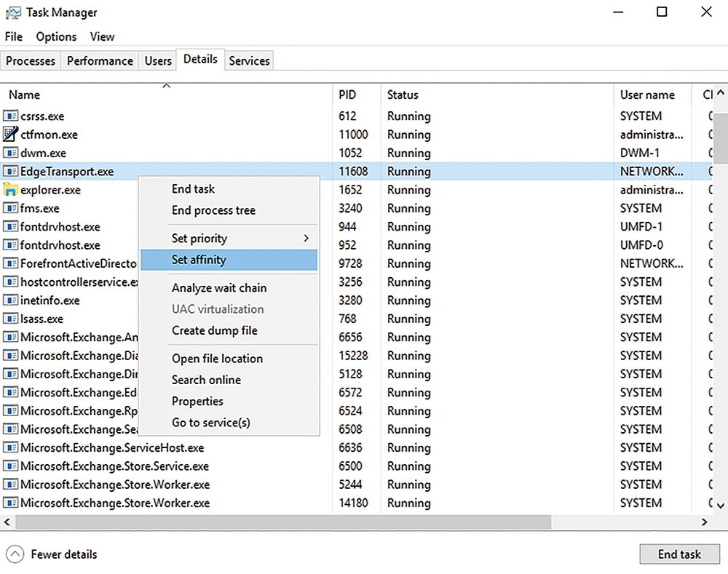Sort by the Status column header
This screenshot has width=728, height=574.
(497, 95)
